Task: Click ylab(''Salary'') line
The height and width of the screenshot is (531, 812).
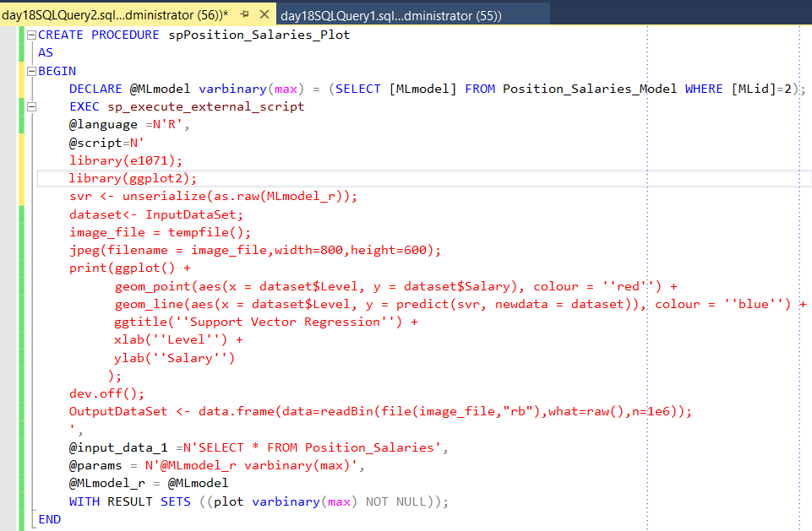Action: pos(175,358)
